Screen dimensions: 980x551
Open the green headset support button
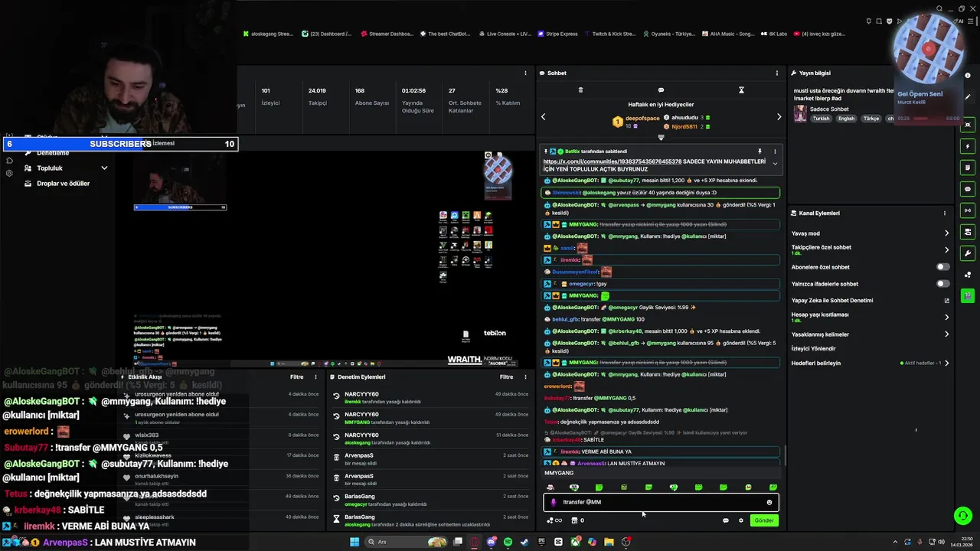pyautogui.click(x=963, y=516)
